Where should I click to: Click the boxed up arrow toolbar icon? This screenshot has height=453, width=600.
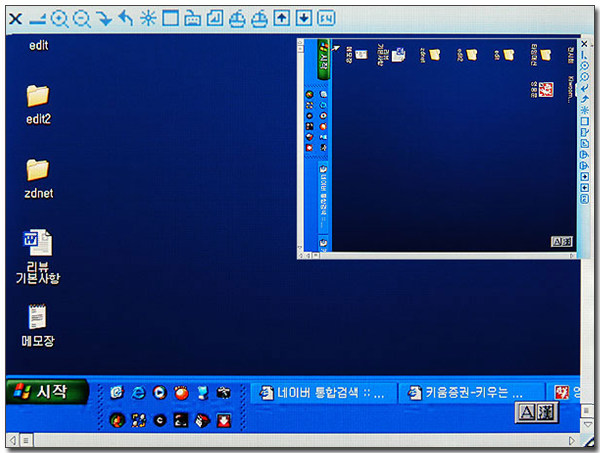pyautogui.click(x=282, y=18)
